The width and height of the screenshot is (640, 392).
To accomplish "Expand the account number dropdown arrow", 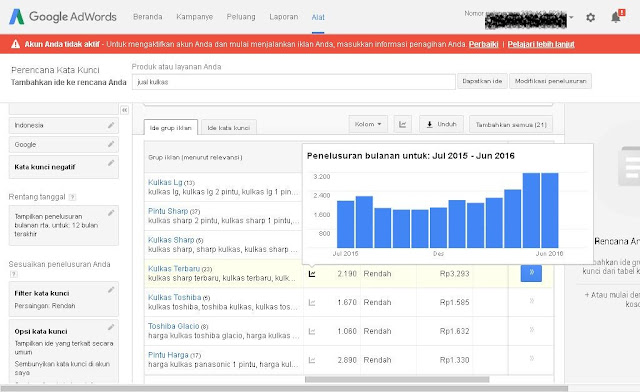I will 571,18.
